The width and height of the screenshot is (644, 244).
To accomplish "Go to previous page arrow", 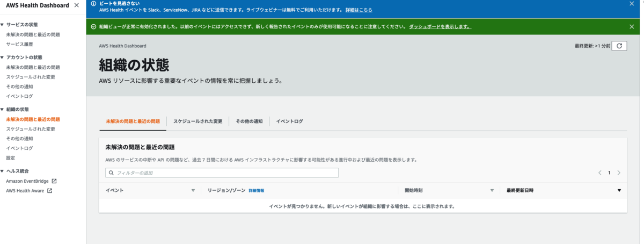I will click(x=600, y=173).
